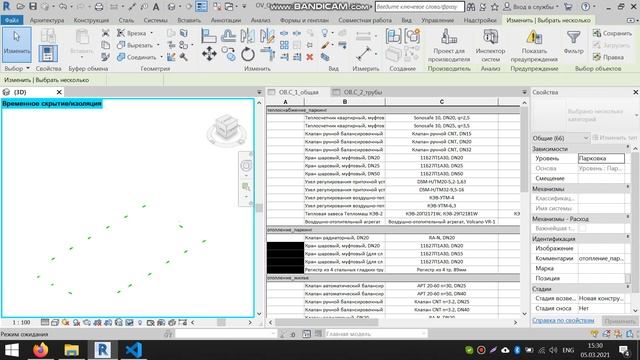Viewport: 640px width, 360px height.
Task: Launch the Инспектор систем tool
Action: click(490, 46)
